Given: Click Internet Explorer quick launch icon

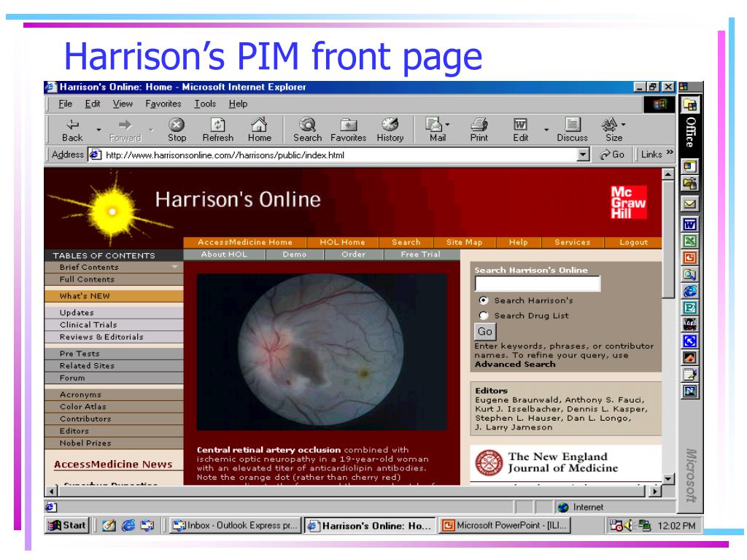Looking at the screenshot, I should coord(128,525).
